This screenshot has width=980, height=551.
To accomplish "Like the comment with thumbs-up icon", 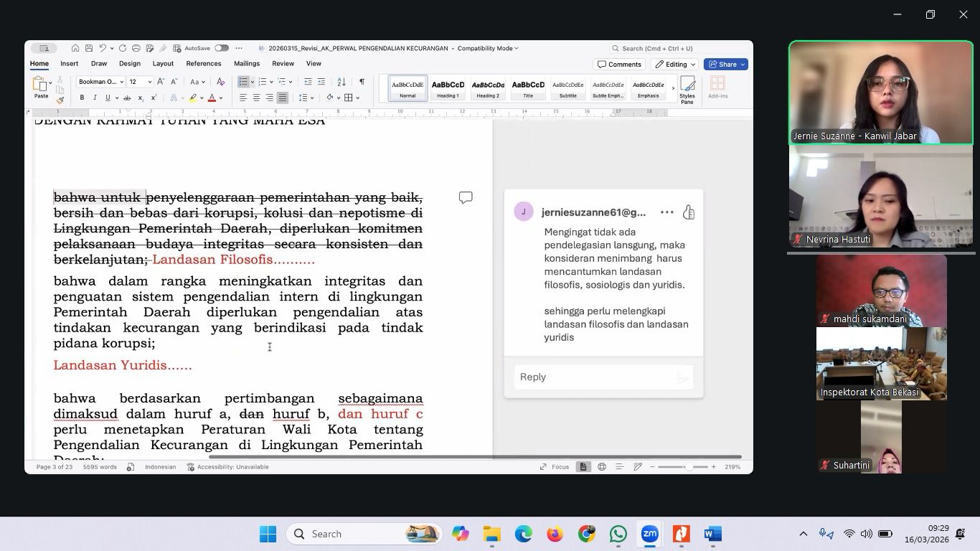I will pos(689,212).
